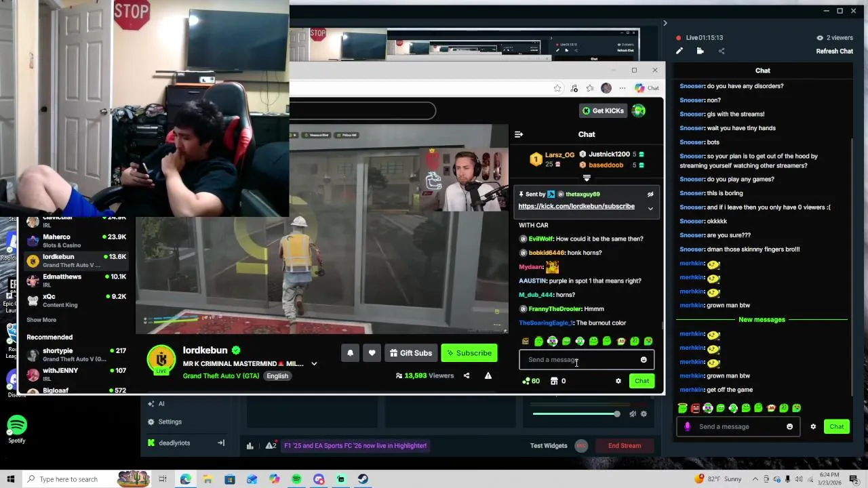868x488 pixels.
Task: Open the emoji picker in the Kick browser chat box
Action: 644,360
